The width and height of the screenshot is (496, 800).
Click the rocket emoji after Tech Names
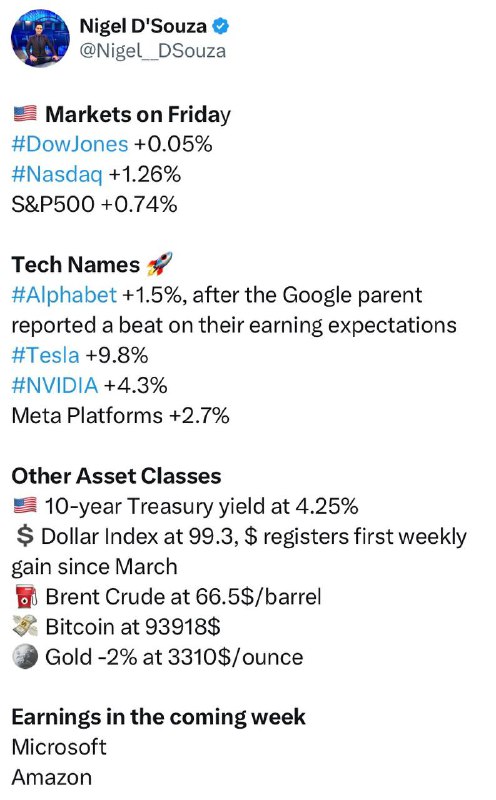(x=159, y=264)
